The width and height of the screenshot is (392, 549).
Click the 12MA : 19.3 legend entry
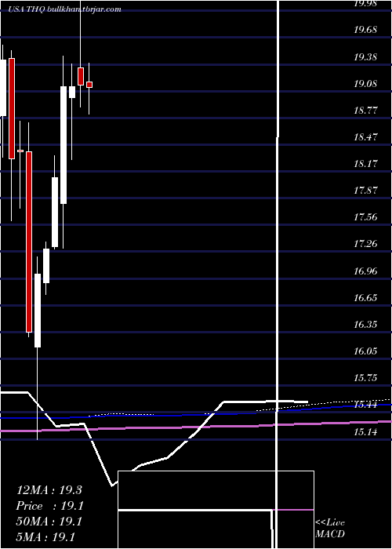coord(49,490)
